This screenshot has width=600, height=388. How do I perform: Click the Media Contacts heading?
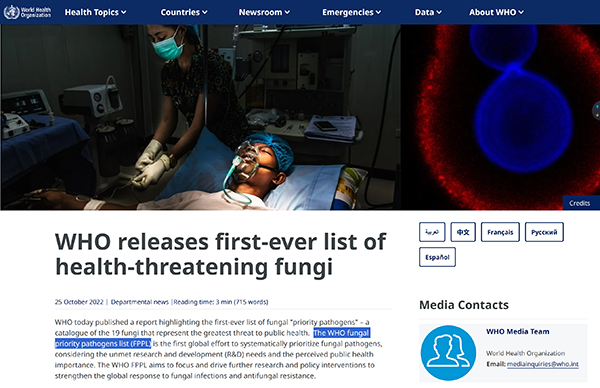464,305
